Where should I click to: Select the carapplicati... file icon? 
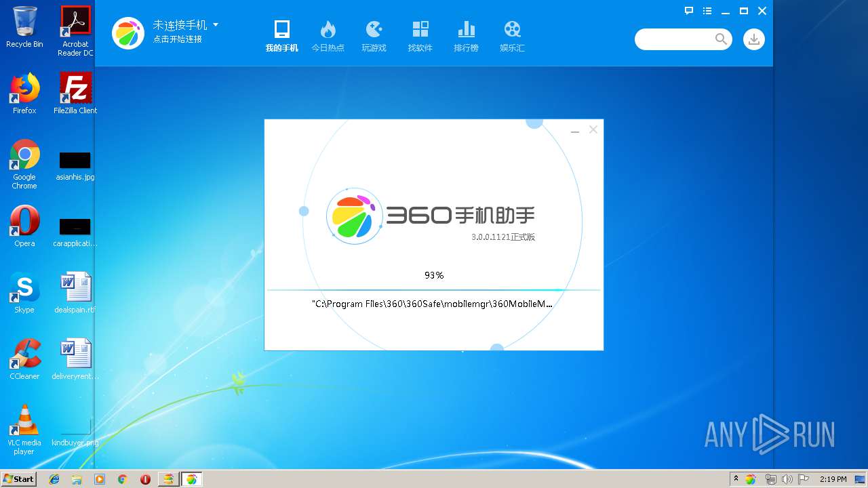tap(75, 232)
